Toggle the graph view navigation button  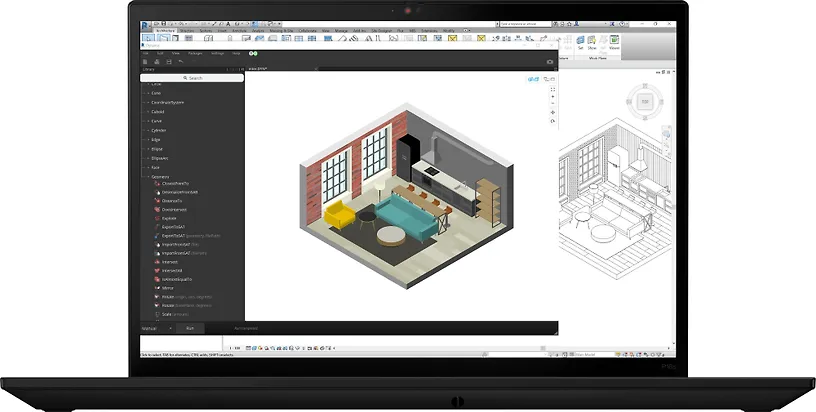pyautogui.click(x=550, y=78)
